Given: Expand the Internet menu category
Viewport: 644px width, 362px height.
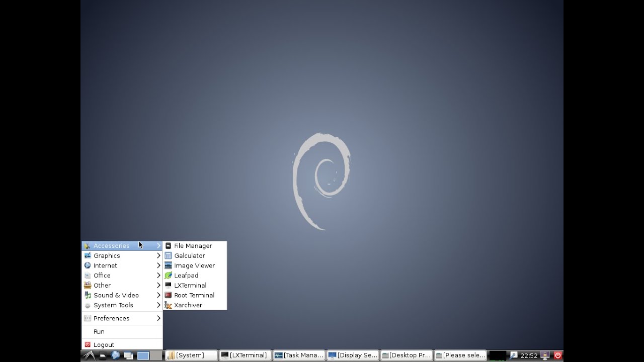Looking at the screenshot, I should (x=122, y=265).
